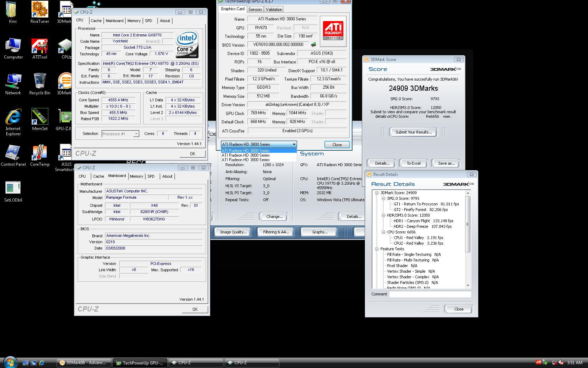Image resolution: width=588 pixels, height=368 pixels.
Task: Launch Internet Explorer from the desktop
Action: tap(13, 122)
